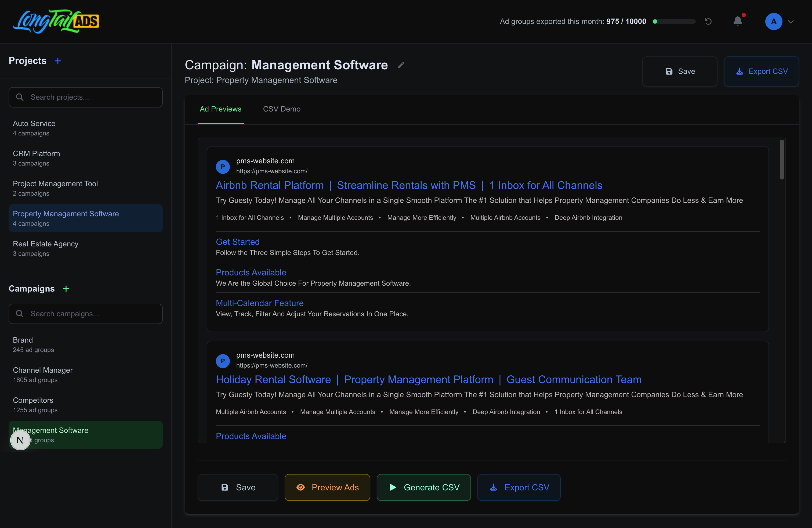The image size is (812, 528).
Task: Edit campaign name with pencil icon
Action: (401, 65)
